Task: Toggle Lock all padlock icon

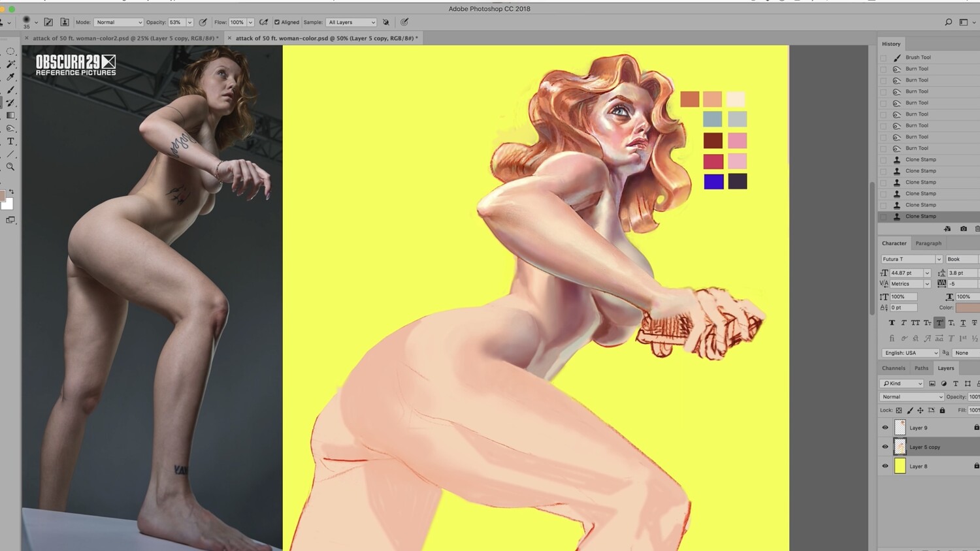Action: pos(942,410)
